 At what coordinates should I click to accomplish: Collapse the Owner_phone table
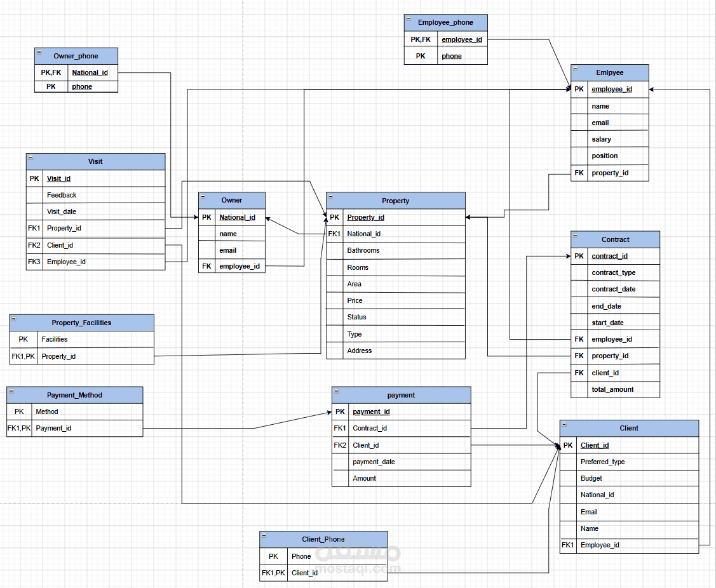(39, 52)
